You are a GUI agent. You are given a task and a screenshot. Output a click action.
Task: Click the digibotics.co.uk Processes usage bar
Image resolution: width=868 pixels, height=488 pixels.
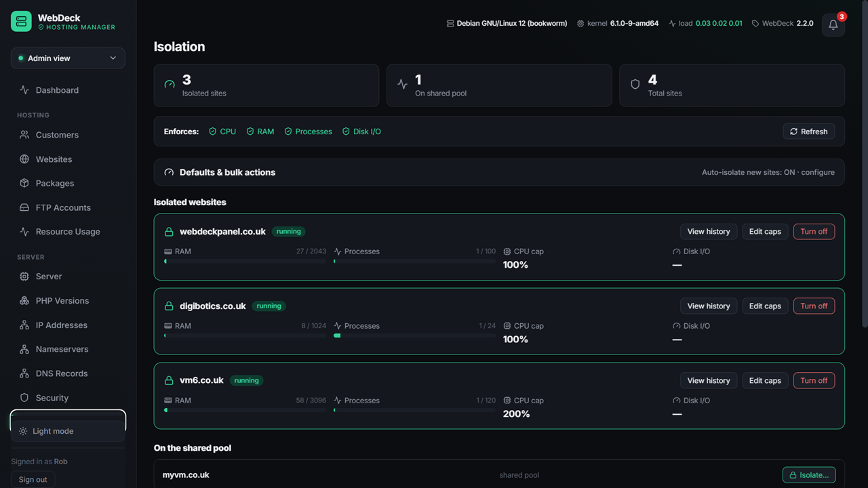(x=415, y=335)
